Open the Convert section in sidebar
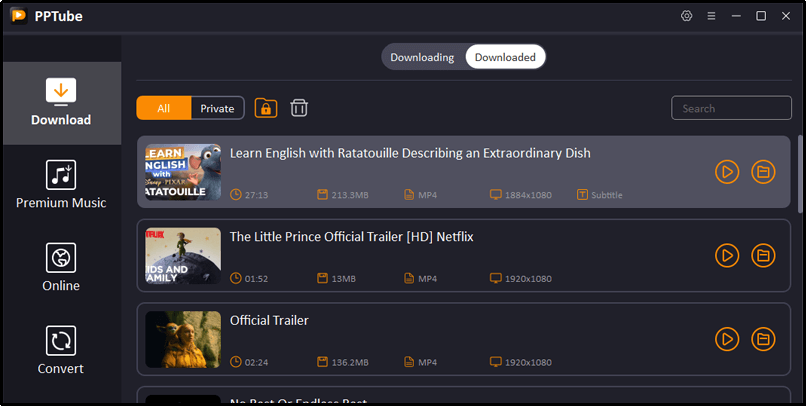The image size is (806, 406). tap(61, 350)
